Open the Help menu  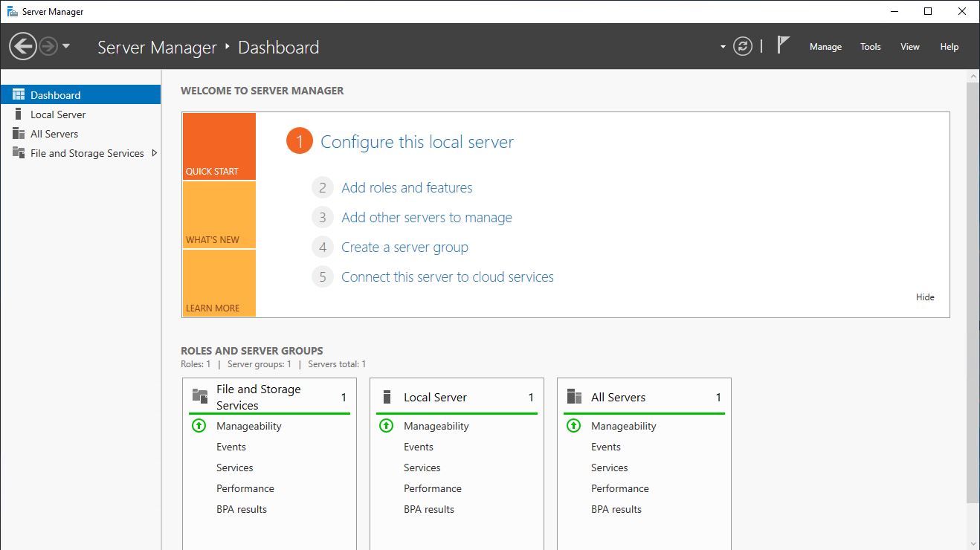(950, 47)
